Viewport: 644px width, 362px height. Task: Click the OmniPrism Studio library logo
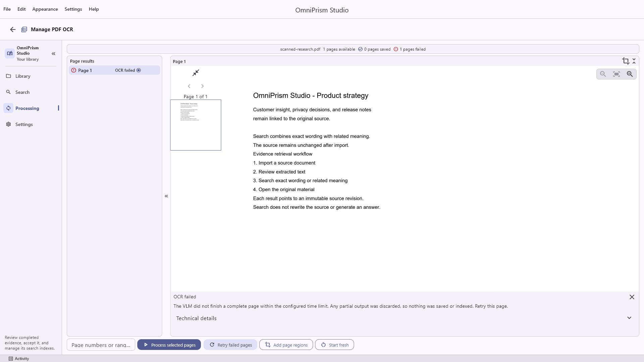point(10,53)
